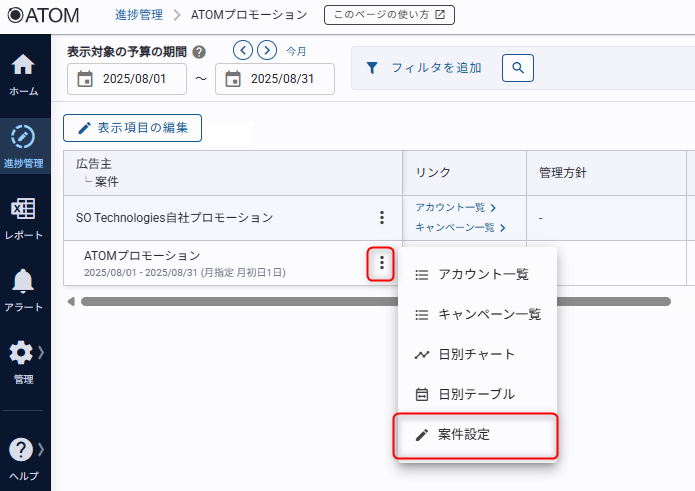This screenshot has width=695, height=491.
Task: Choose 日別テーブル in the context menu
Action: pyautogui.click(x=475, y=394)
